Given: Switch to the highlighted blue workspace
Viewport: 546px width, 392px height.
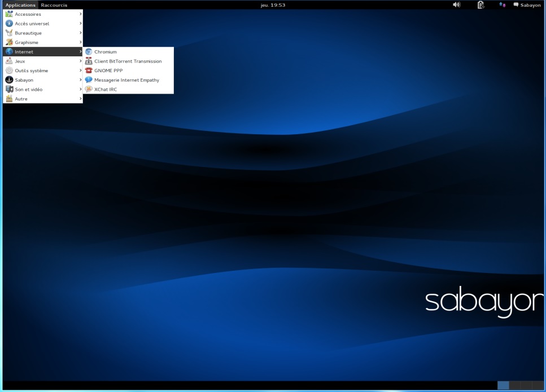Looking at the screenshot, I should click(503, 385).
